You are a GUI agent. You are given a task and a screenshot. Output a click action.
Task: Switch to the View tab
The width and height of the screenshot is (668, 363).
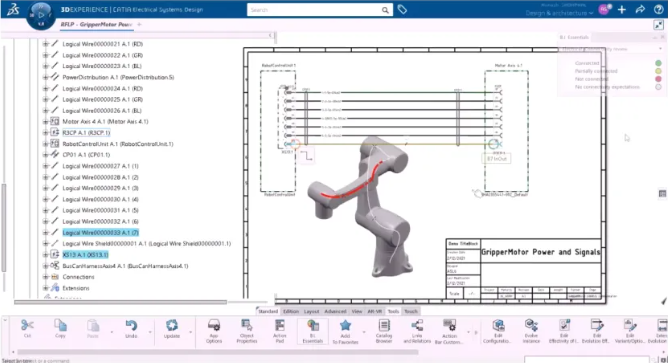coord(357,311)
